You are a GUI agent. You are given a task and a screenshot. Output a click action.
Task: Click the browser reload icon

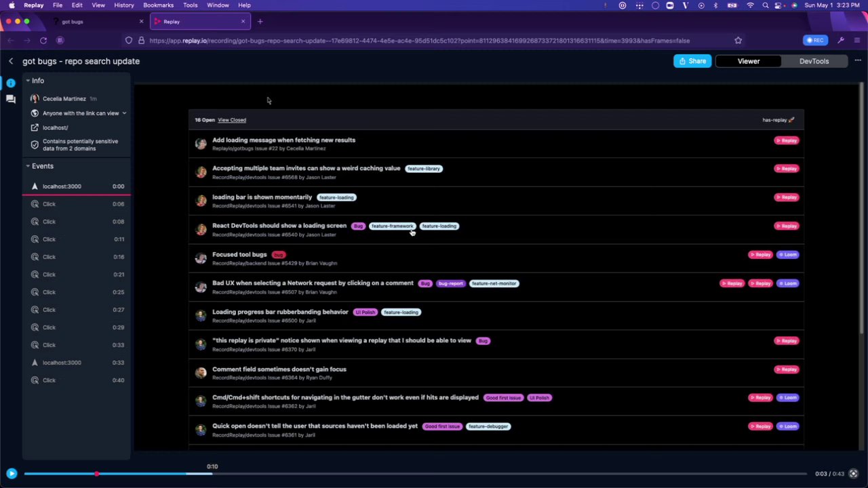pos(43,41)
